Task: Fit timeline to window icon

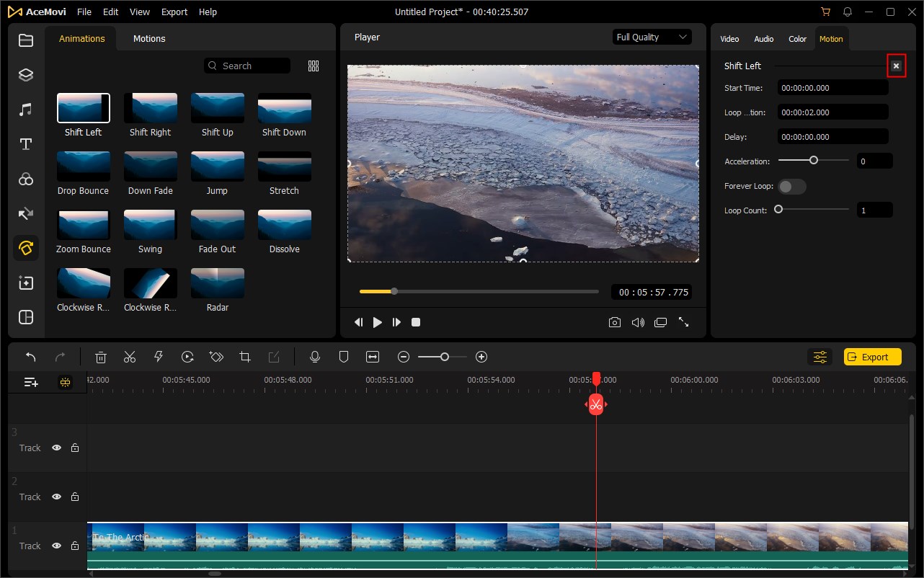Action: [373, 357]
